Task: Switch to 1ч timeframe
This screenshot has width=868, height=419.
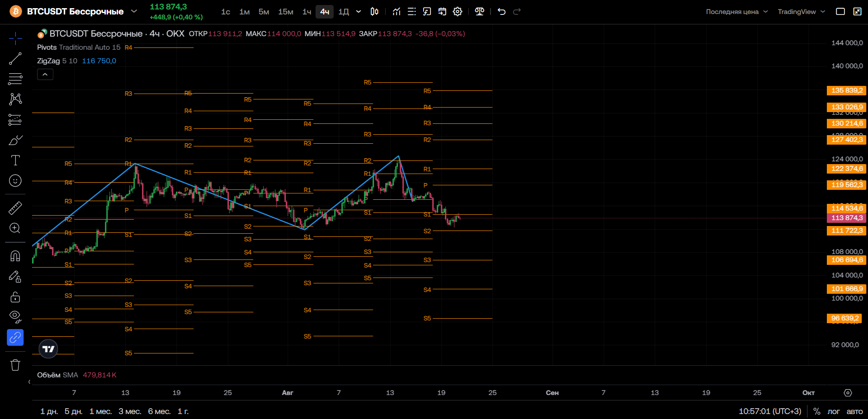Action: click(307, 12)
